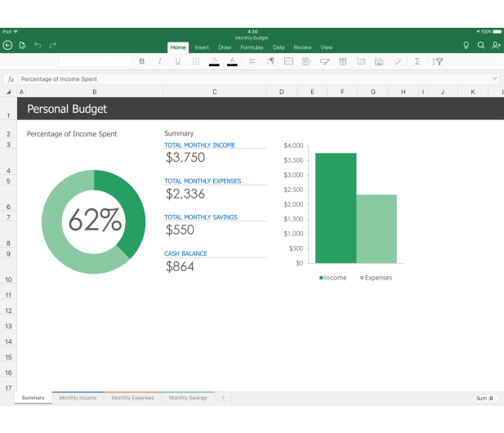Click the Fill Color bucket
Screen dimensions: 504x433
(214, 61)
